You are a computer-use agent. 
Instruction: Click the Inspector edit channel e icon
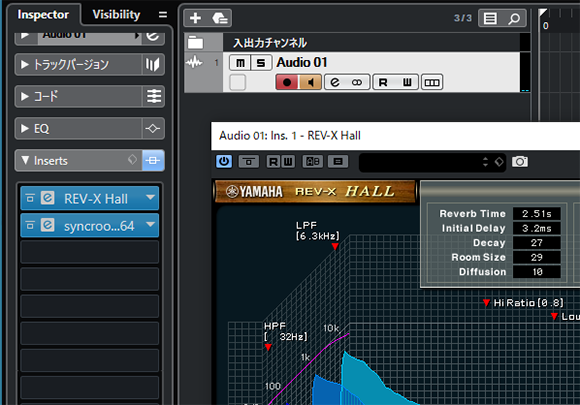pyautogui.click(x=153, y=36)
